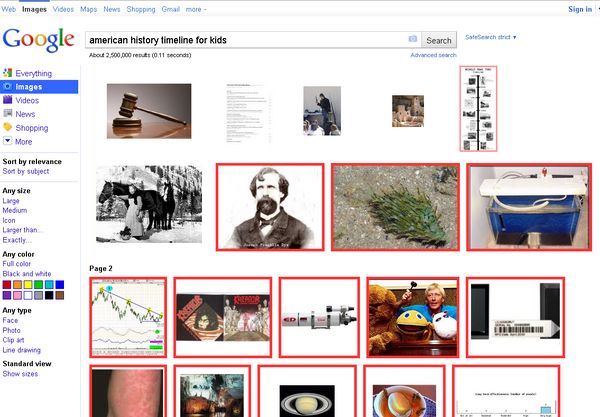
Task: Pick the blue color swatch
Action: click(x=60, y=285)
